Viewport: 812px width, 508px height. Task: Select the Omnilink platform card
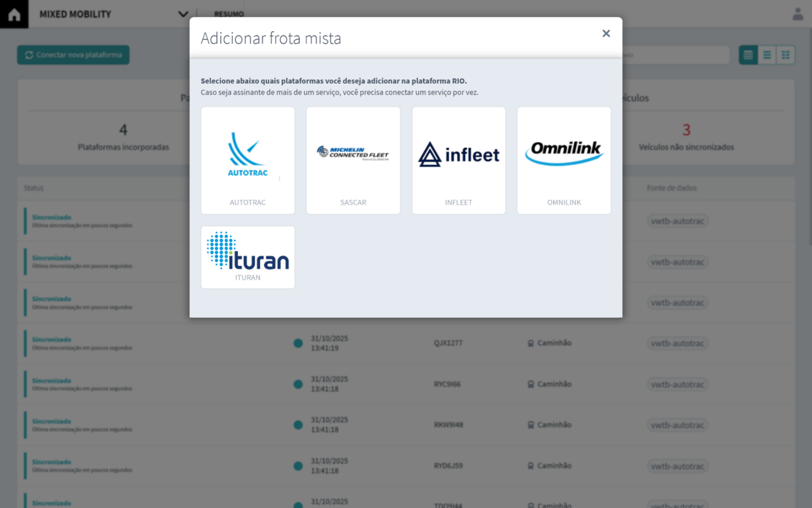[x=564, y=160]
